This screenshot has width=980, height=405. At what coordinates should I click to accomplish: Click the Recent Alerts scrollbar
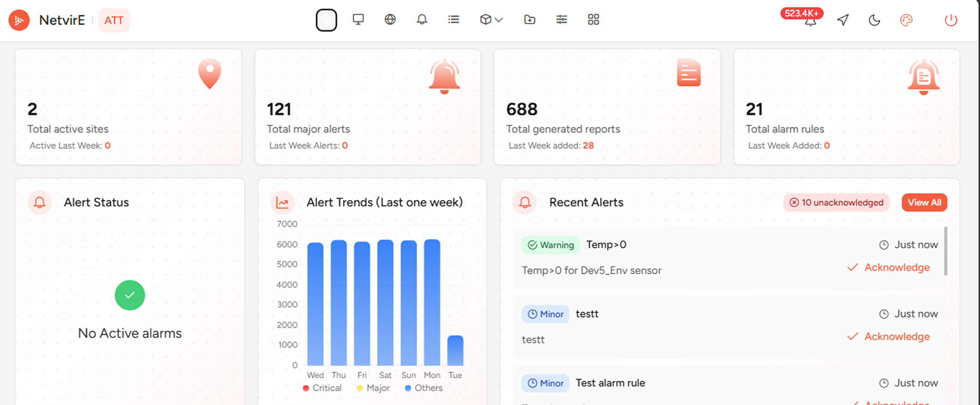946,251
